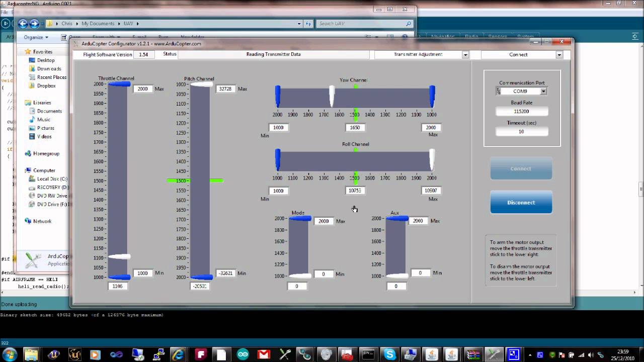Screen dimensions: 644x362
Task: Click the Command Prompt taskbar icon
Action: (368, 354)
